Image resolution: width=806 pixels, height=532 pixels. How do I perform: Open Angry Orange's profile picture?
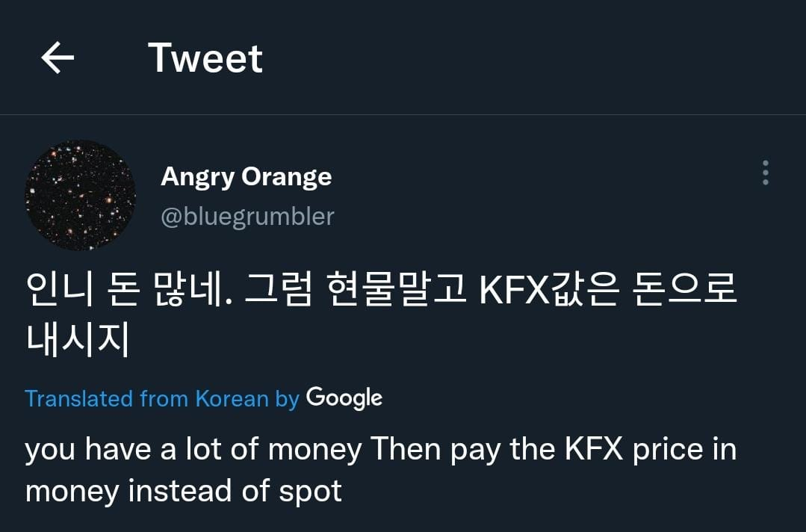(x=81, y=195)
